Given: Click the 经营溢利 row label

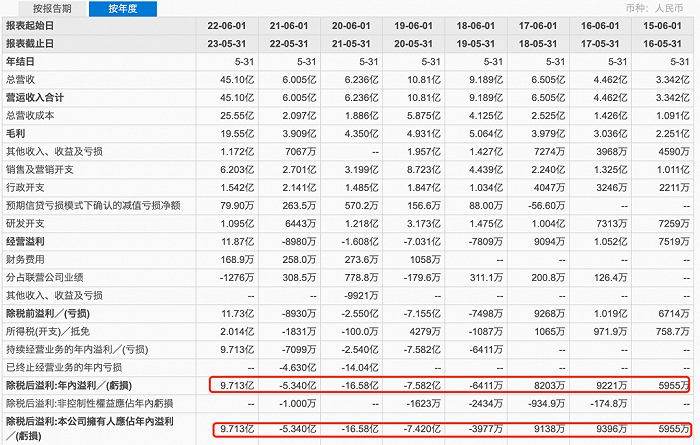Looking at the screenshot, I should point(25,241).
